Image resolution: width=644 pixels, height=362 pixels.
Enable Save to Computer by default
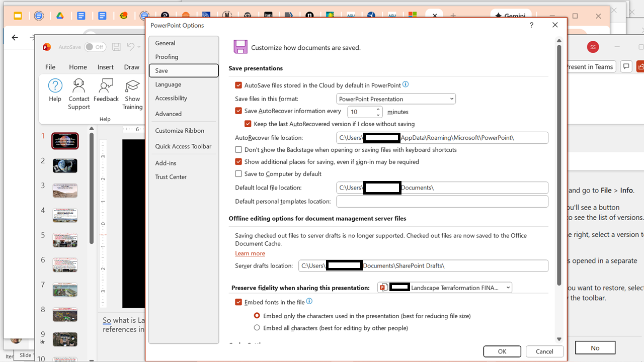click(x=238, y=174)
